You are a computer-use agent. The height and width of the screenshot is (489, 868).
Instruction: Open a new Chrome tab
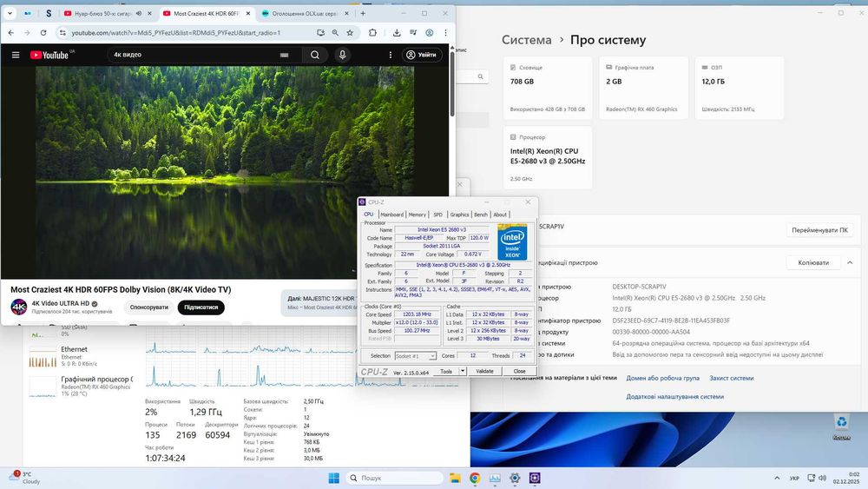coord(363,13)
